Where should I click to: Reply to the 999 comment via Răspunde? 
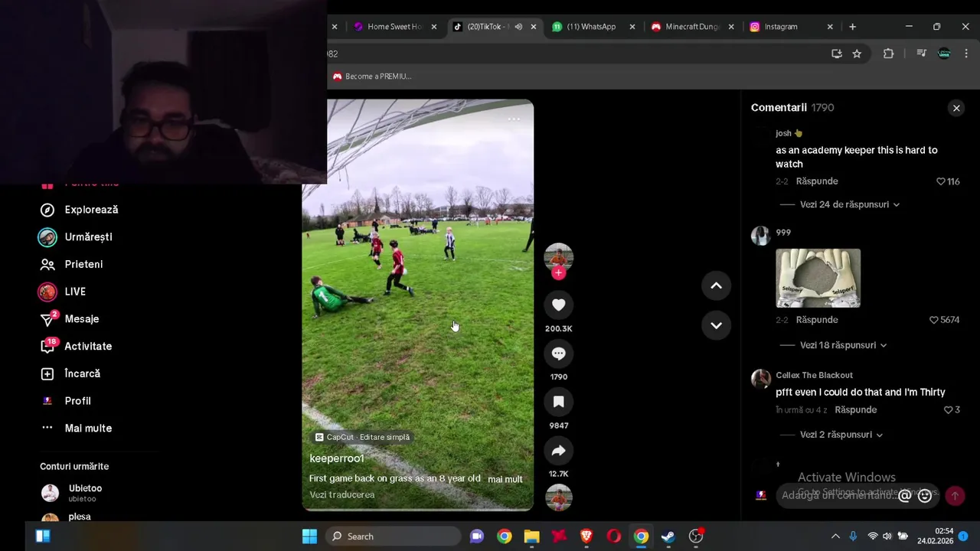click(x=817, y=320)
